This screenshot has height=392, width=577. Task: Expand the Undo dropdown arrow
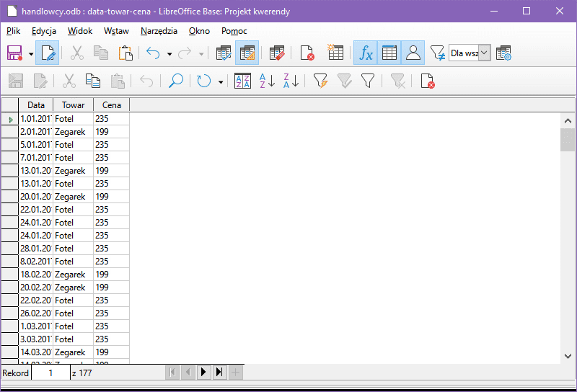tap(169, 54)
